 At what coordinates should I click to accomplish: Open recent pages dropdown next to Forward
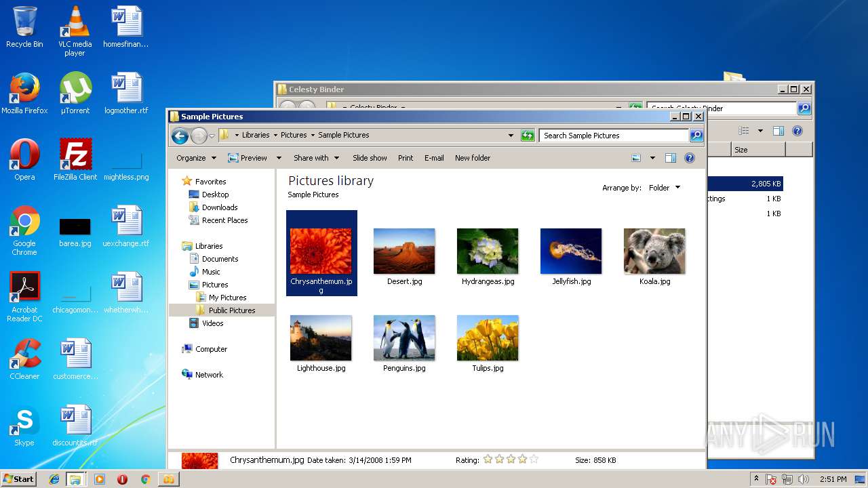tap(212, 136)
